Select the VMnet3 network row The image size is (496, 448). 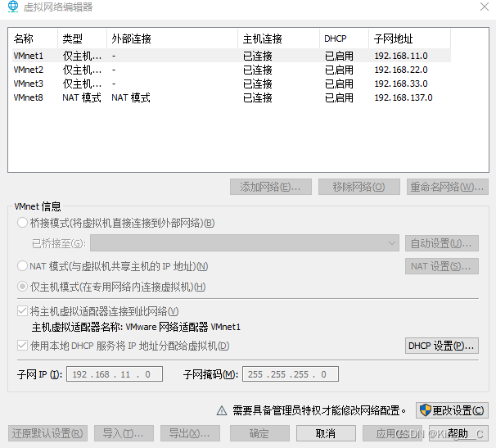coord(232,84)
